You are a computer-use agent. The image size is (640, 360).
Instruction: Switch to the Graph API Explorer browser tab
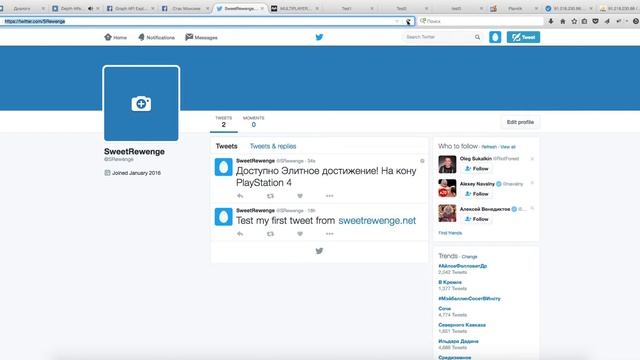(131, 8)
